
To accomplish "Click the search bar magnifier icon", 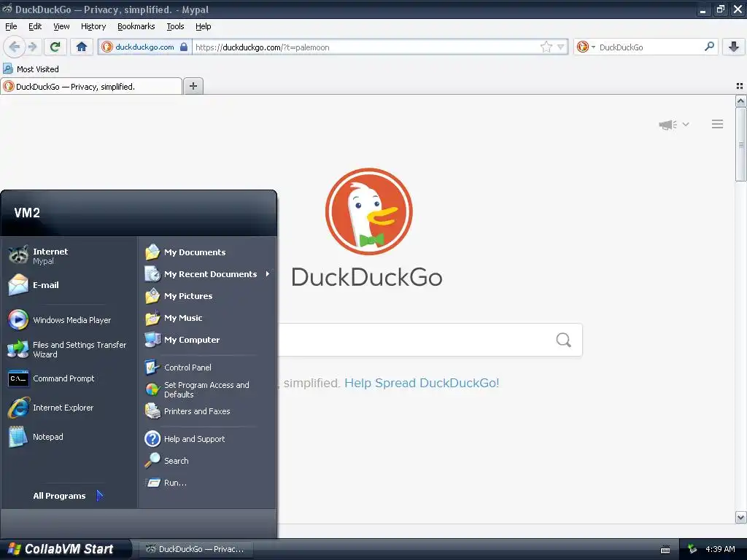I will tap(709, 47).
